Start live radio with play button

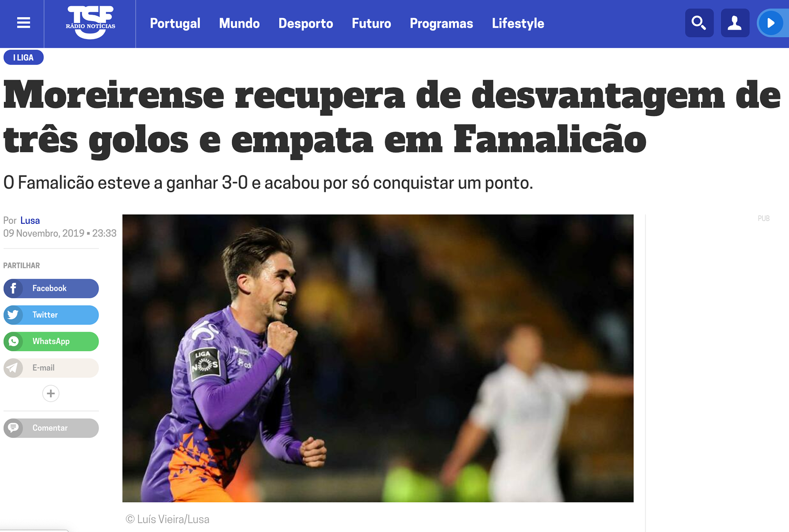[771, 23]
